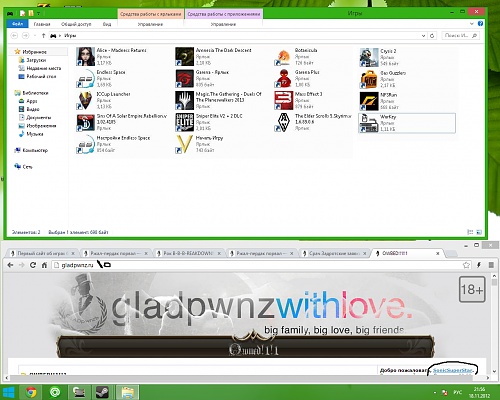Switch Explorer to large icons view
Screen dimensions: 500x400
point(479,232)
